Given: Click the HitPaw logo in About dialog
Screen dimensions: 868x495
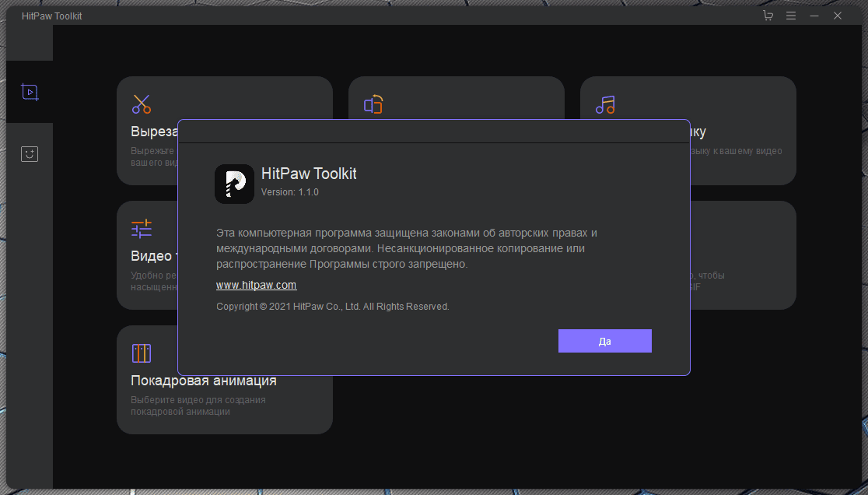Looking at the screenshot, I should click(234, 184).
